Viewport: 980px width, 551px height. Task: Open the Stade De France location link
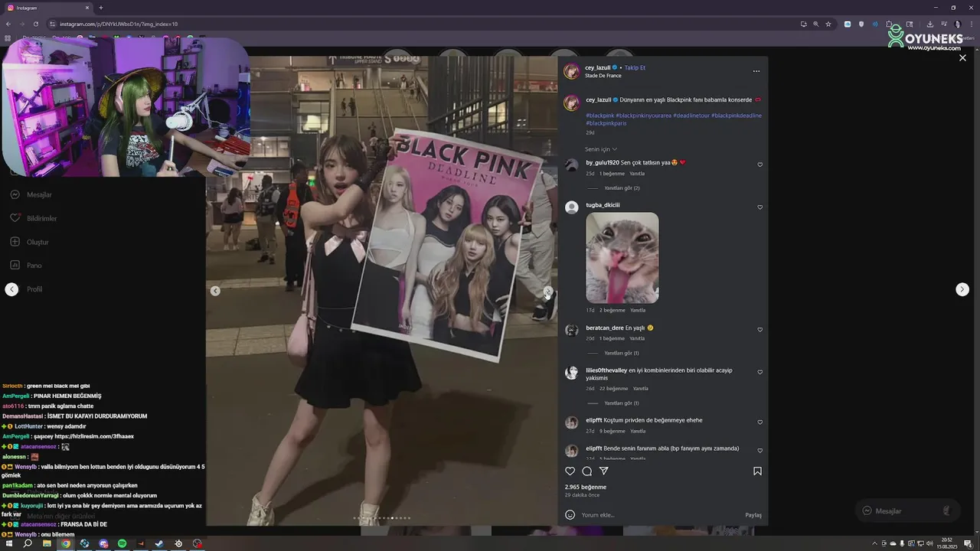point(603,76)
